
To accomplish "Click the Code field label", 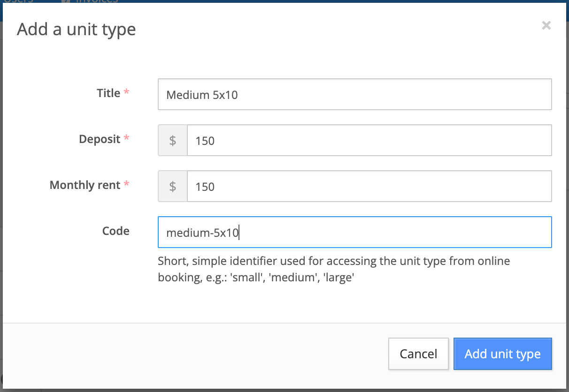I will pyautogui.click(x=115, y=231).
